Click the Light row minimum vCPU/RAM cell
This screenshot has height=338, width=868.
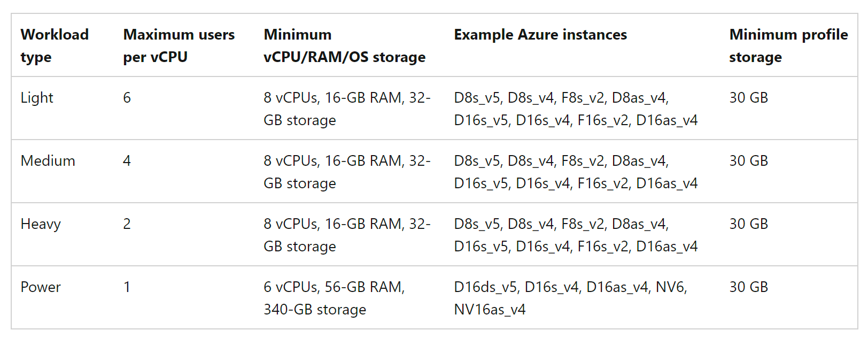click(x=346, y=109)
